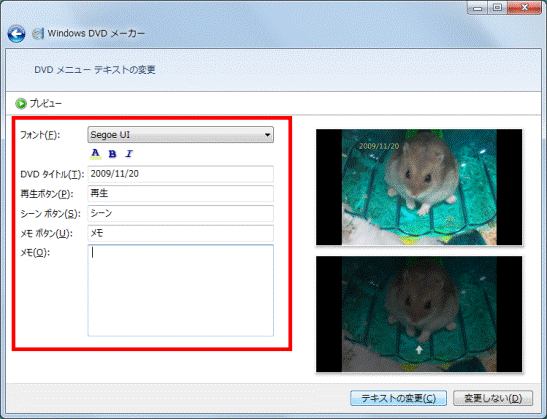547x419 pixels.
Task: Click the large メモ(O) text area
Action: 180,290
